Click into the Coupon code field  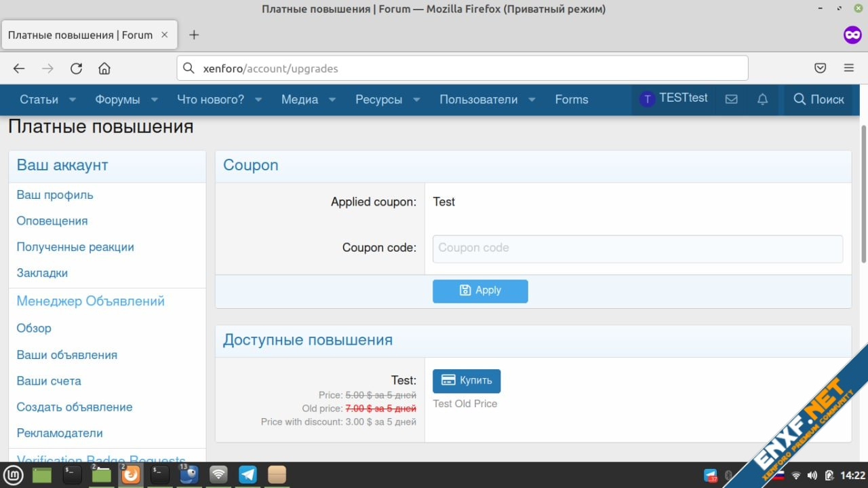637,248
